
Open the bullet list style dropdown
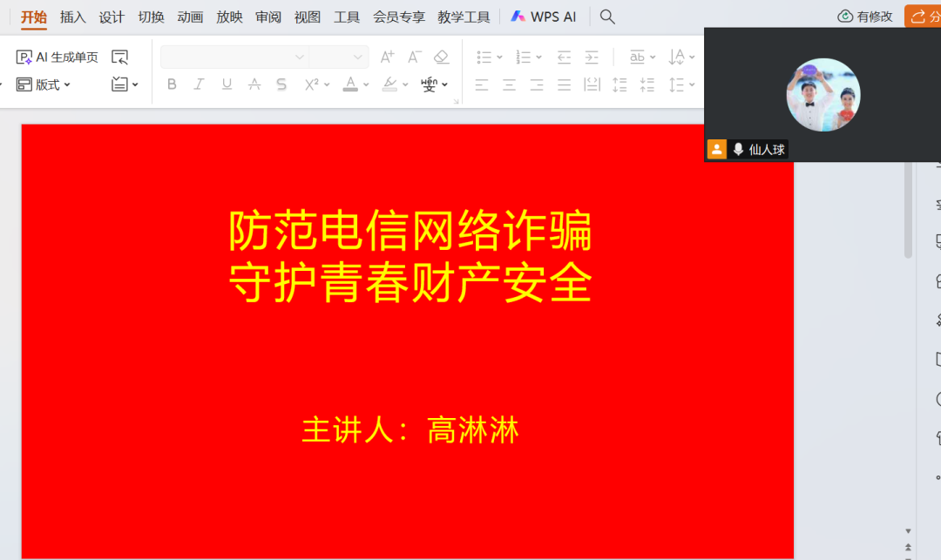point(499,57)
